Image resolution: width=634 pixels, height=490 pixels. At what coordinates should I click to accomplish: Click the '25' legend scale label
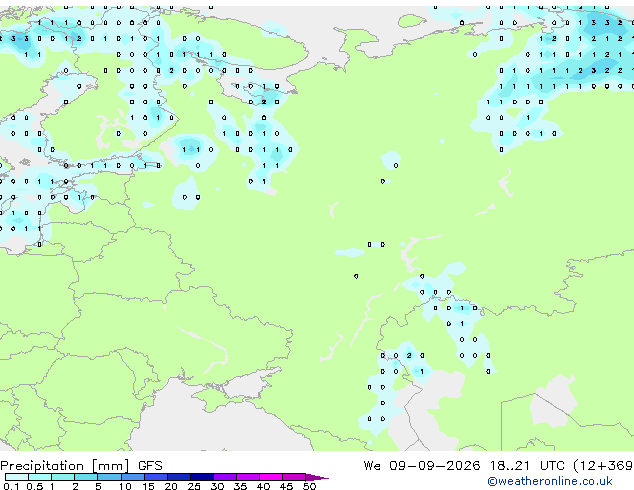[x=194, y=486]
